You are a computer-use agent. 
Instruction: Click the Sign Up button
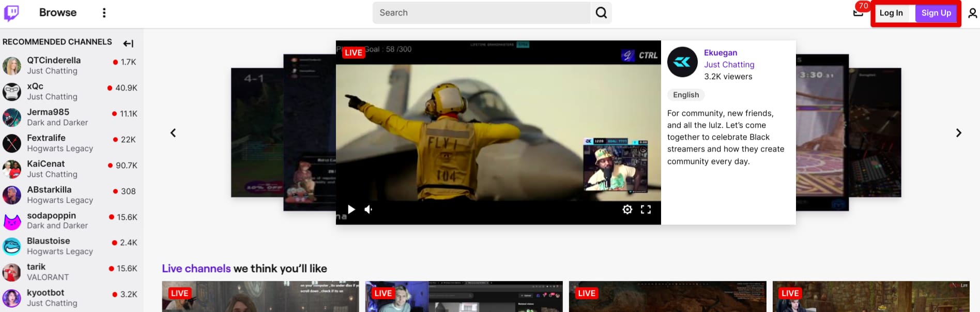(936, 13)
